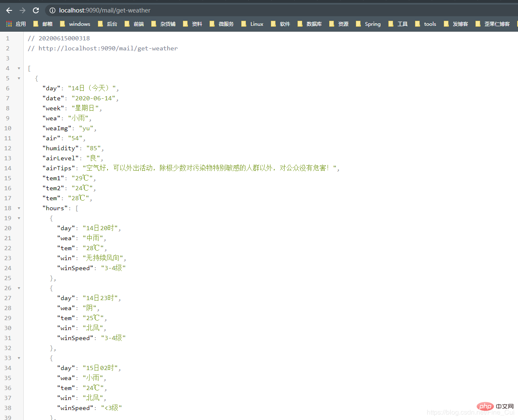518x420 pixels.
Task: Collapse the hours array on line 18
Action: 19,208
